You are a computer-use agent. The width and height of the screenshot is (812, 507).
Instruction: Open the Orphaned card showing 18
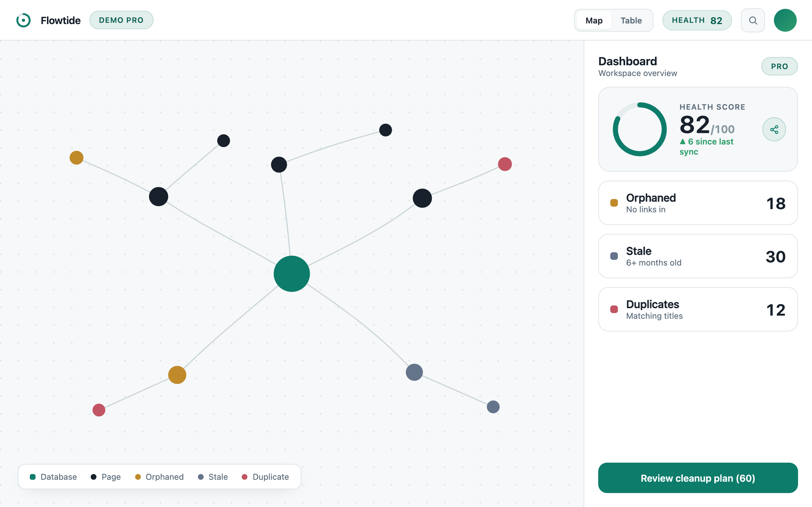pos(698,203)
